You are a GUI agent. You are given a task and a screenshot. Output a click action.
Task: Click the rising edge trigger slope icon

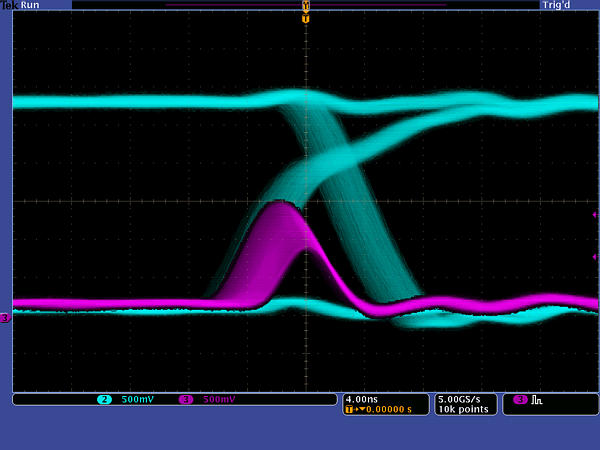[536, 400]
